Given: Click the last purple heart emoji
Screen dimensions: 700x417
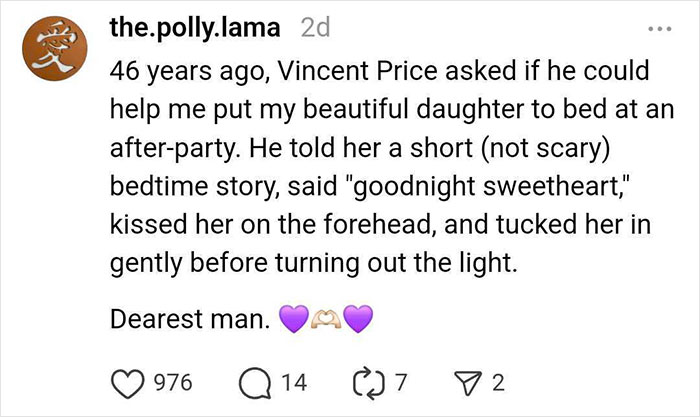Looking at the screenshot, I should [357, 320].
